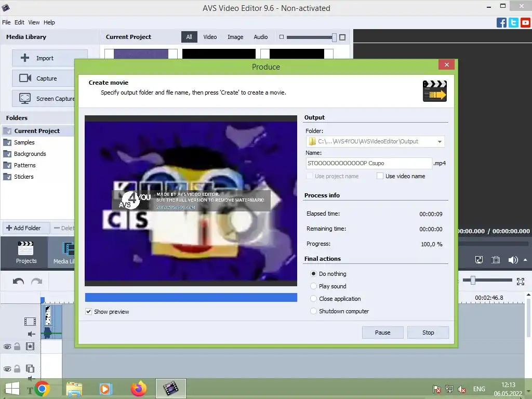Tick the Use project name checkbox
This screenshot has height=399, width=532.
309,176
